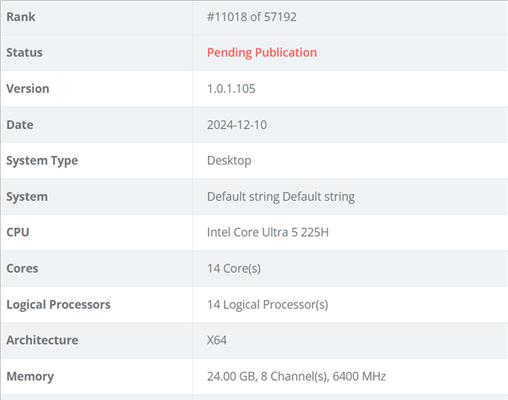Viewport: 508px width, 400px height.
Task: Select the Architecture row label
Action: click(x=42, y=340)
